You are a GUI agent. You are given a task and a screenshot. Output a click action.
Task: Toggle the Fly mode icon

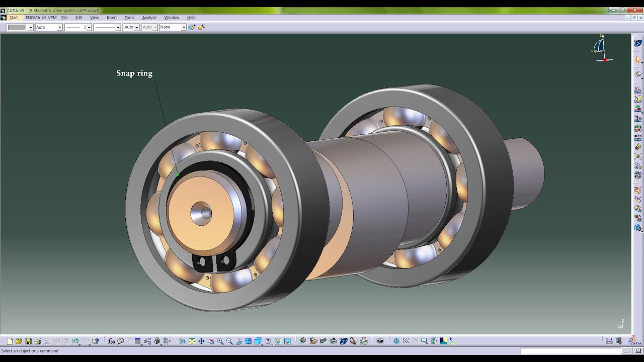point(182,341)
